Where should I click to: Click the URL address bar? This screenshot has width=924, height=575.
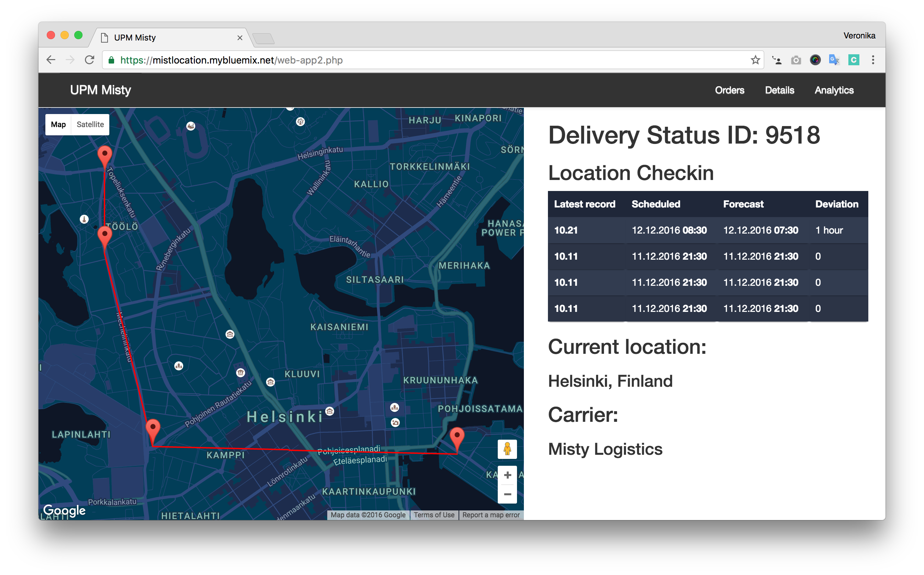coord(419,60)
